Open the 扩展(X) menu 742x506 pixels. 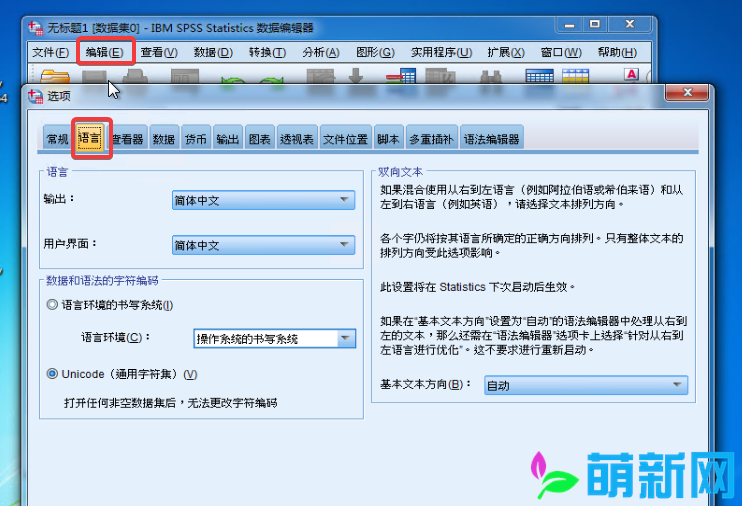coord(506,52)
